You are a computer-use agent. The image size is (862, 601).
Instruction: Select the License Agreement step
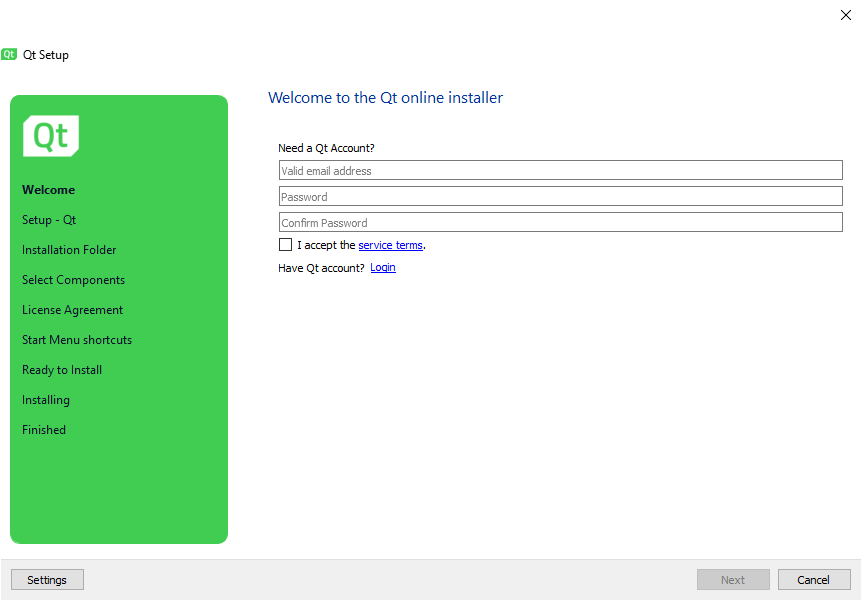point(73,310)
